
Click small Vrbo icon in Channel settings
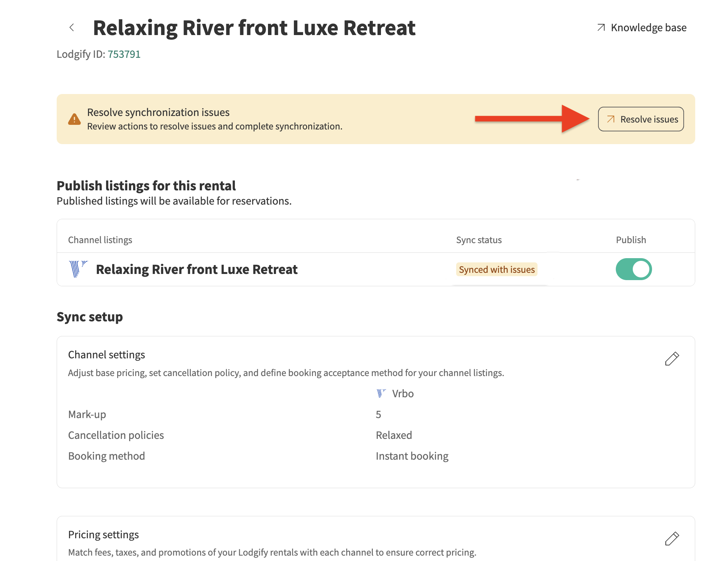pos(381,393)
